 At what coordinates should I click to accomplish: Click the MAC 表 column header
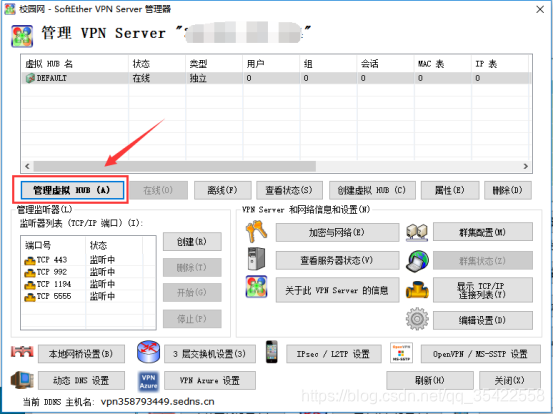tap(443, 64)
